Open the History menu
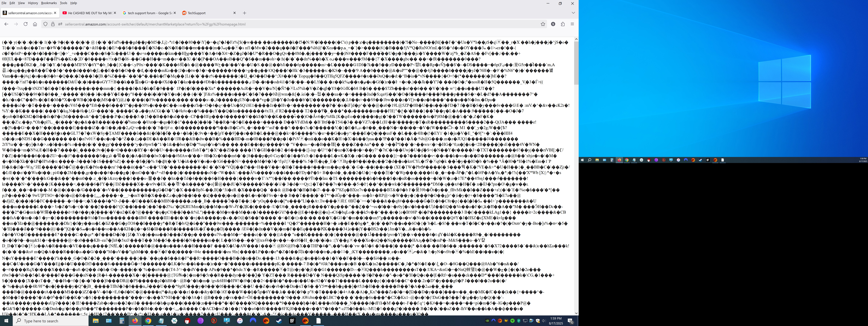The width and height of the screenshot is (868, 326). (x=33, y=3)
